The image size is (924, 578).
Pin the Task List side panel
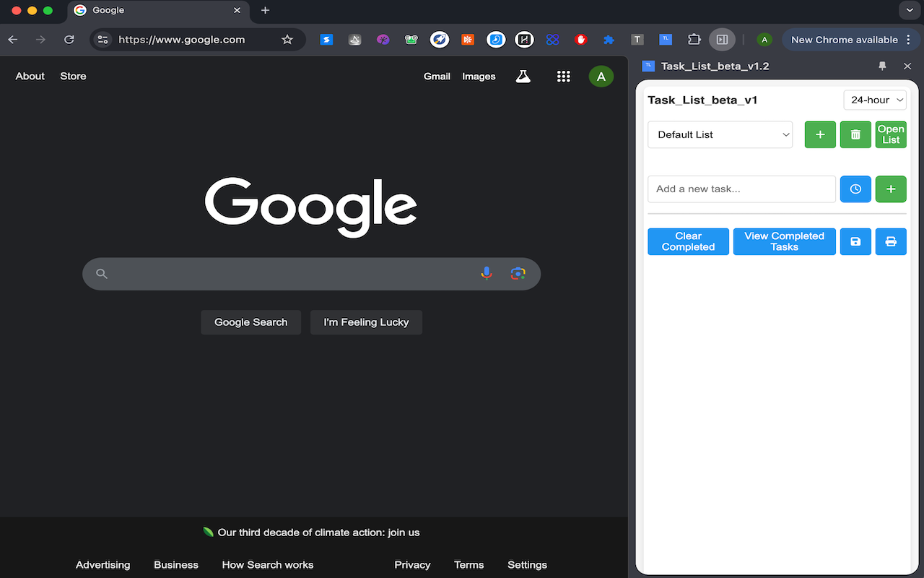[x=882, y=66]
